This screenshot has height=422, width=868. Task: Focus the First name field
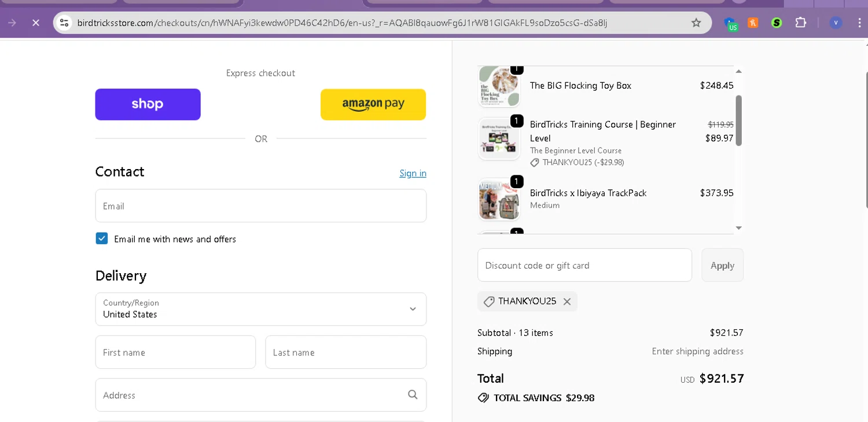tap(175, 352)
